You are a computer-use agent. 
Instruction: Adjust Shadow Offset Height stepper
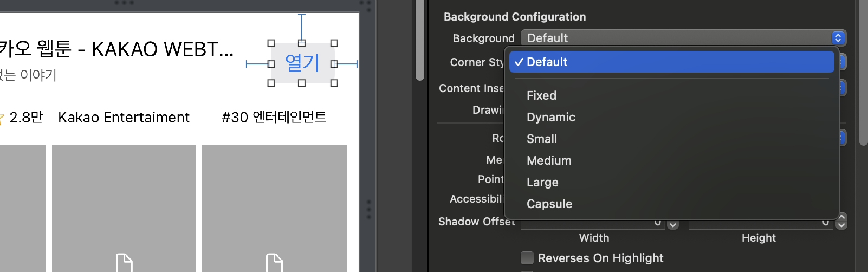pyautogui.click(x=841, y=221)
